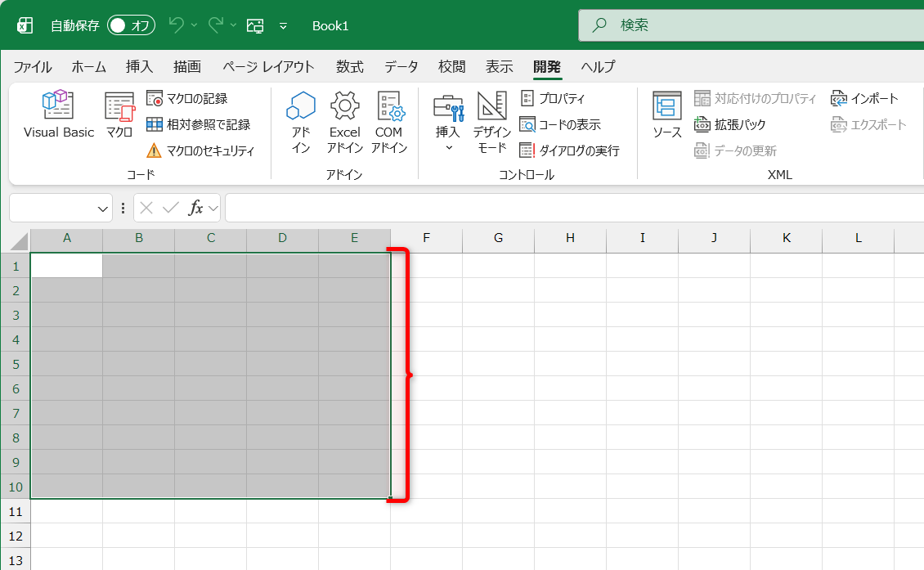Open the XML ソース pane
Screen dimensions: 924x570
tap(667, 115)
